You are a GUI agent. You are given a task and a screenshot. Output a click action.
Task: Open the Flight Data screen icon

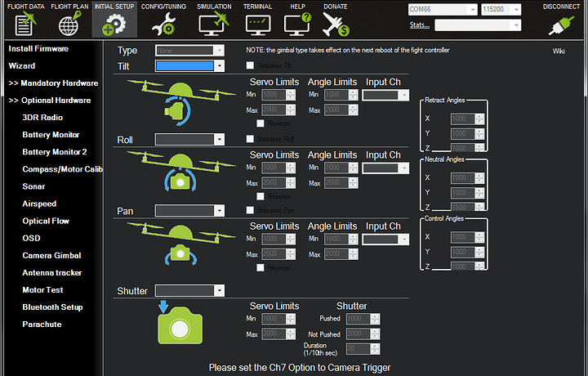[25, 24]
